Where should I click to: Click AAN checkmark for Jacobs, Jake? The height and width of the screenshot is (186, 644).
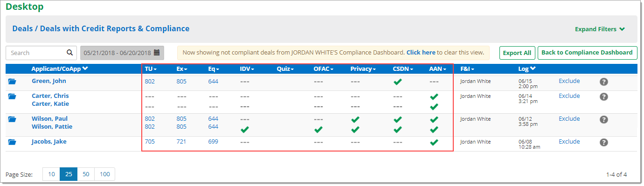434,142
